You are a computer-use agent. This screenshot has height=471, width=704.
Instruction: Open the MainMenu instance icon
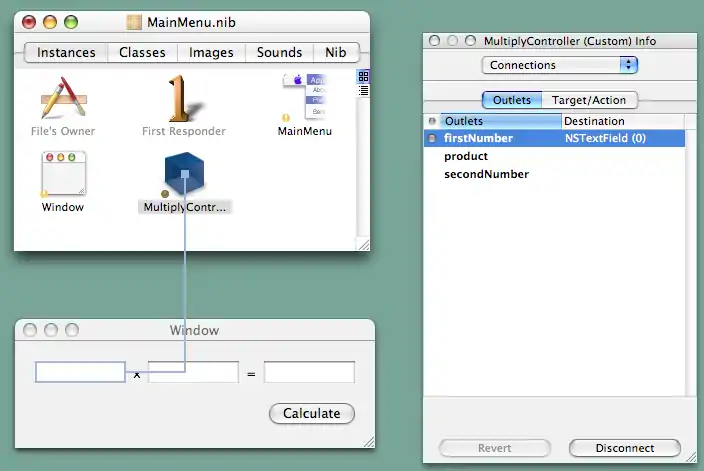(306, 97)
